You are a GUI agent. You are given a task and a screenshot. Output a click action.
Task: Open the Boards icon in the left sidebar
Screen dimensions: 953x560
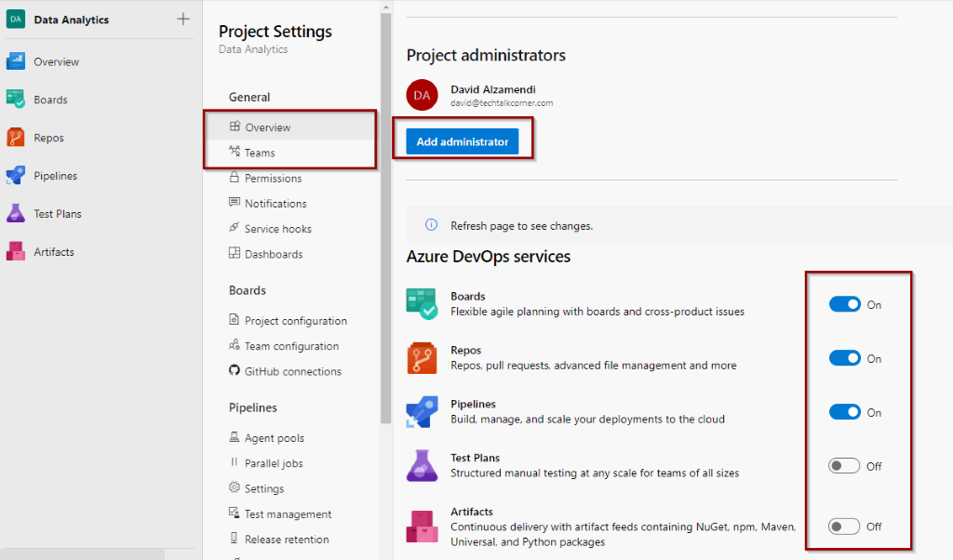[15, 99]
